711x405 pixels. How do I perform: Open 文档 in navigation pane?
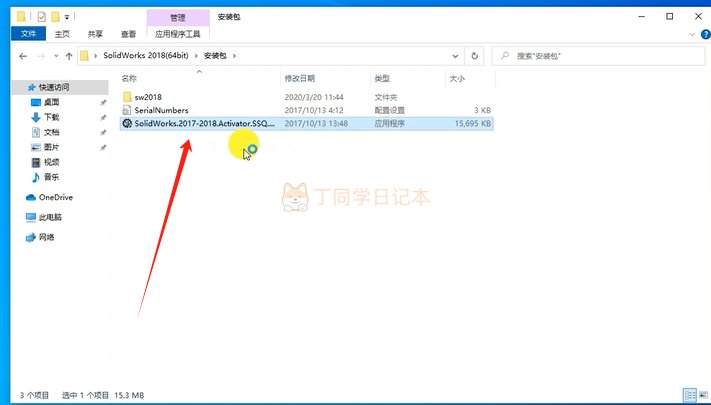point(51,132)
